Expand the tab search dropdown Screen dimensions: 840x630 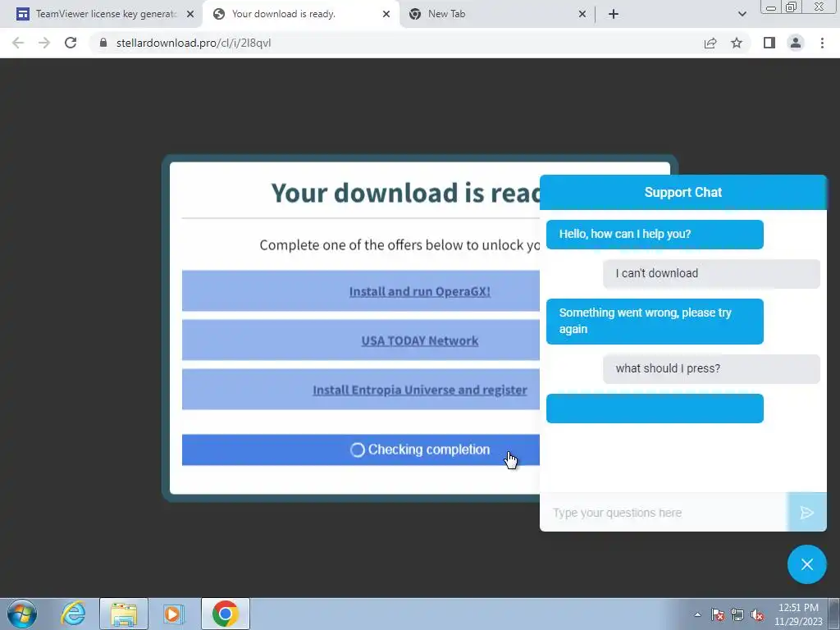click(x=742, y=14)
